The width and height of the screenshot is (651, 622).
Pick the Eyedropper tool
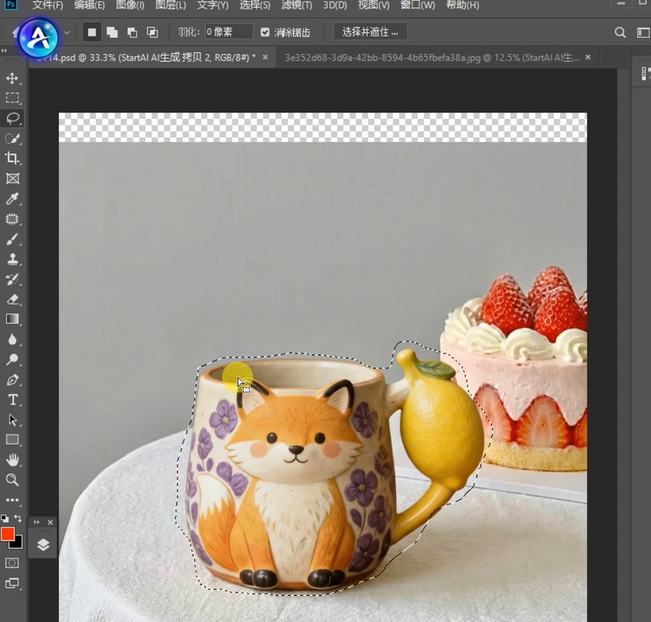coord(13,199)
